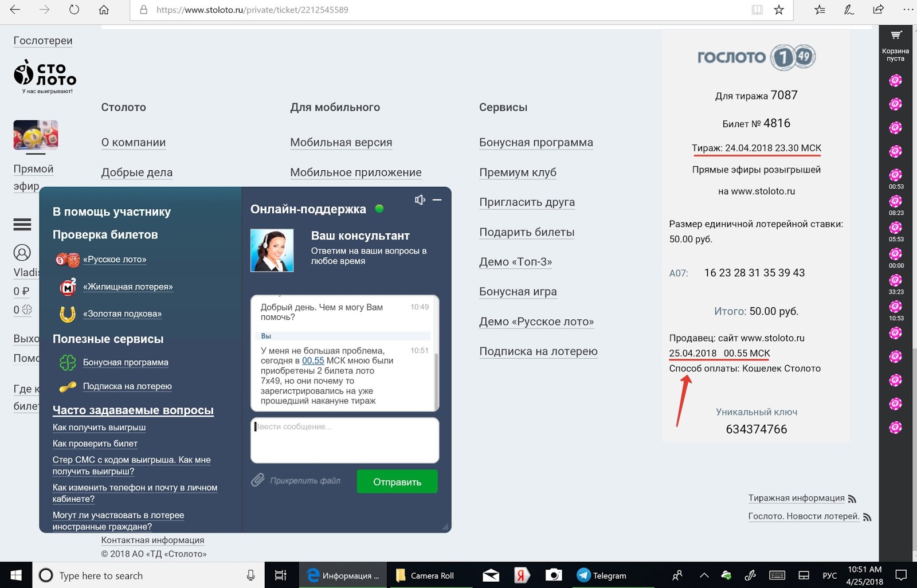Open Демо «Топ-3» link
The image size is (917, 588).
pos(516,261)
